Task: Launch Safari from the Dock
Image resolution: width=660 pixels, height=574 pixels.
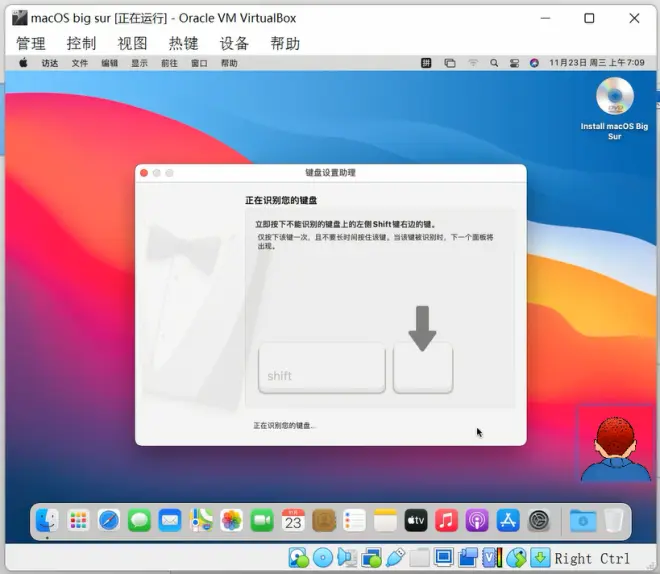Action: (109, 521)
